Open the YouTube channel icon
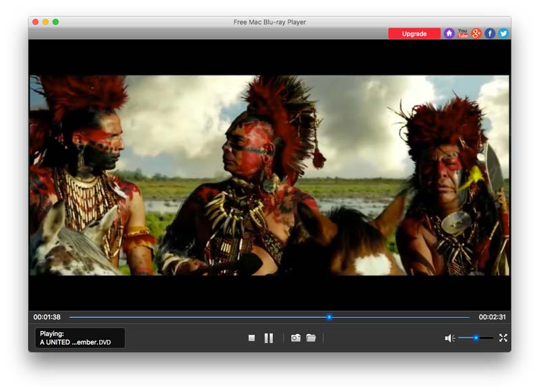 pos(463,34)
